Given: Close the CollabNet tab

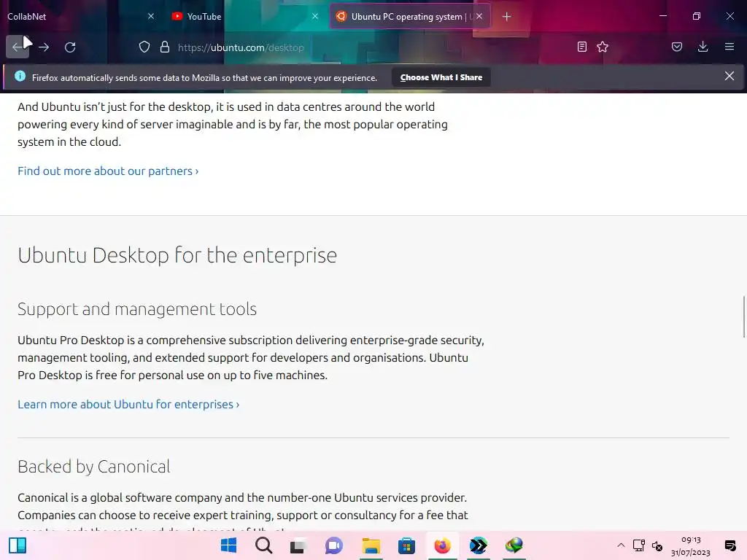Looking at the screenshot, I should click(151, 16).
